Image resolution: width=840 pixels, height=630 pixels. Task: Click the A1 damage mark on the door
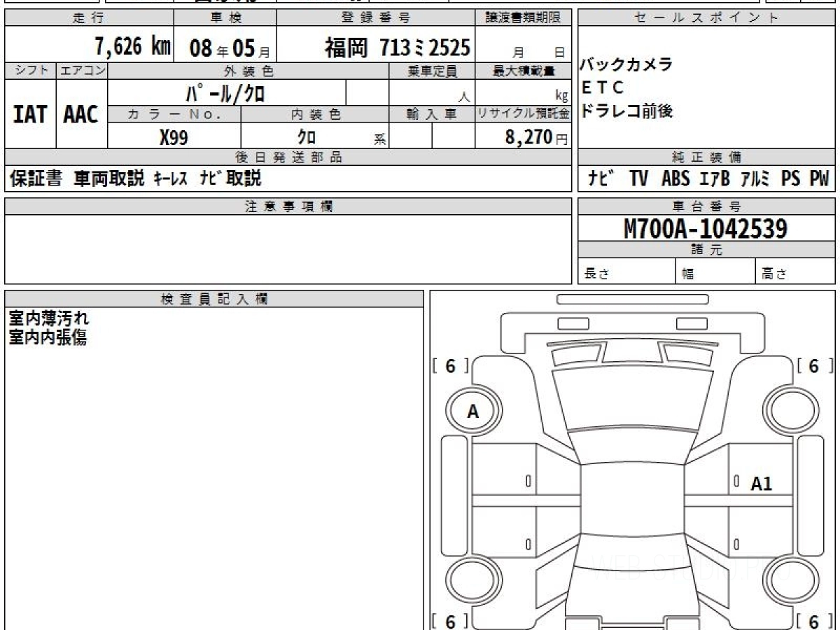(761, 484)
